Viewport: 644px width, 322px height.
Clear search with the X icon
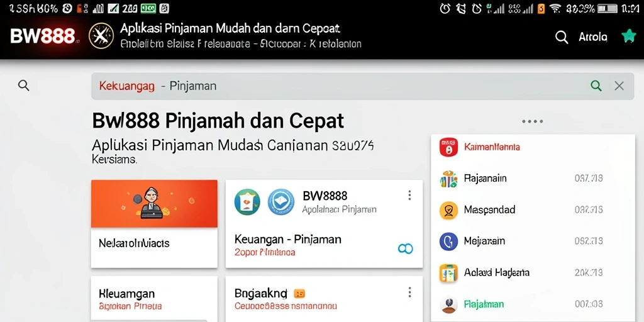coord(619,86)
